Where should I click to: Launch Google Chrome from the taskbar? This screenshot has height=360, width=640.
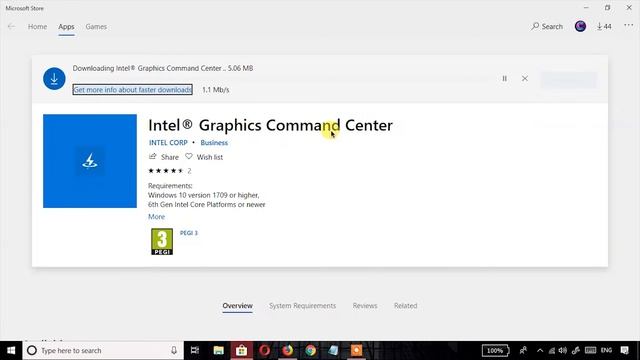pos(311,351)
